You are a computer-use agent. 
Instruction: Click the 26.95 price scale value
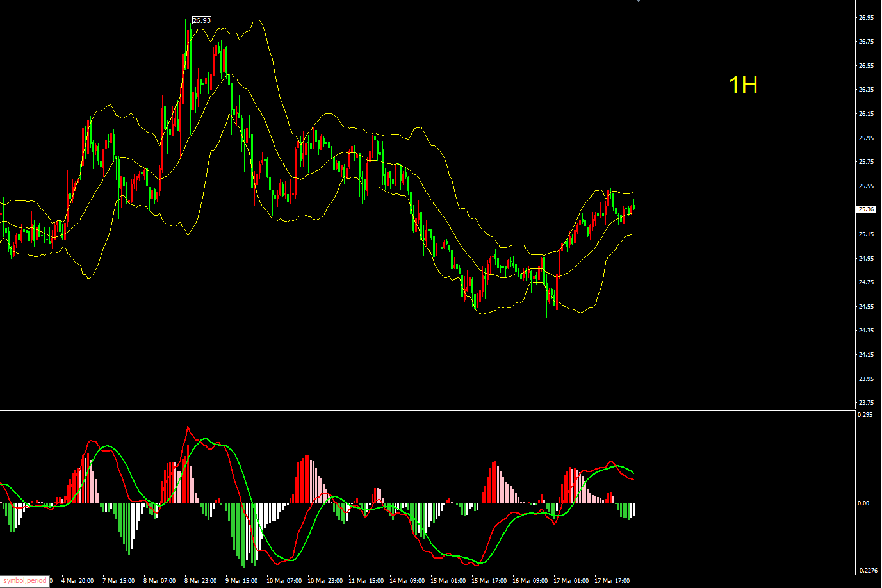tap(866, 18)
